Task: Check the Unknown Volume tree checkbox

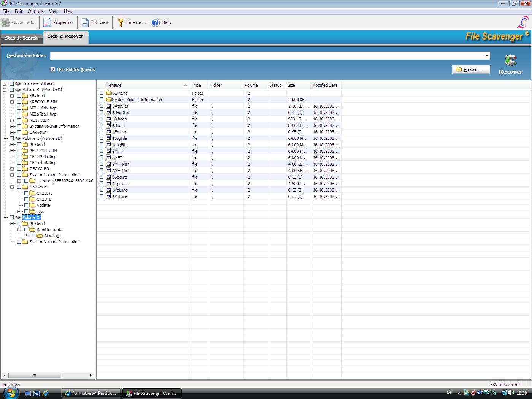Action: [12, 84]
